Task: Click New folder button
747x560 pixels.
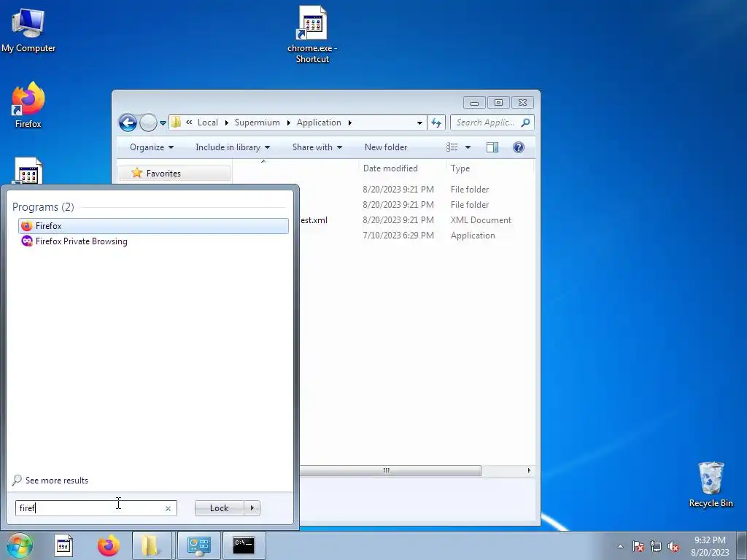Action: pos(386,147)
